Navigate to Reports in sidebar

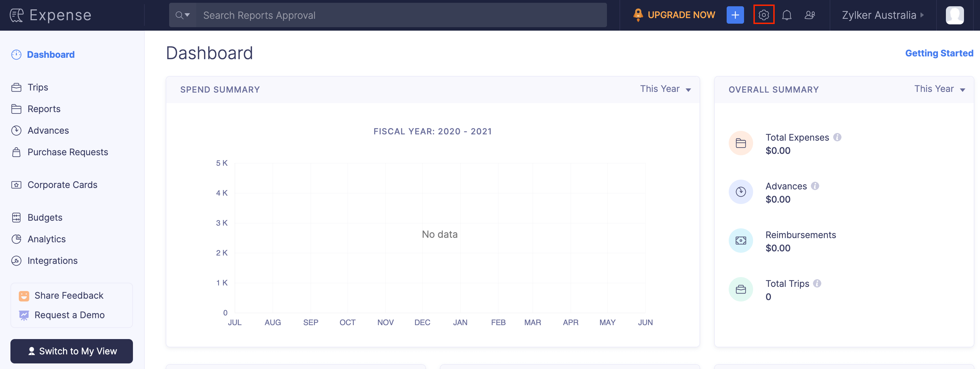16,109
